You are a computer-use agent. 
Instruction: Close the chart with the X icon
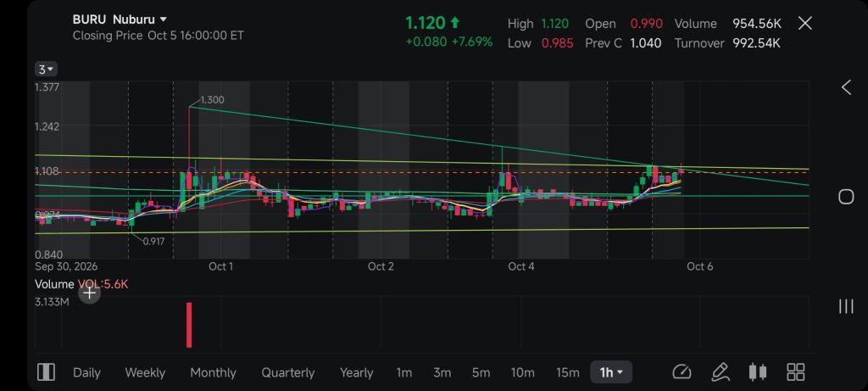coord(805,23)
